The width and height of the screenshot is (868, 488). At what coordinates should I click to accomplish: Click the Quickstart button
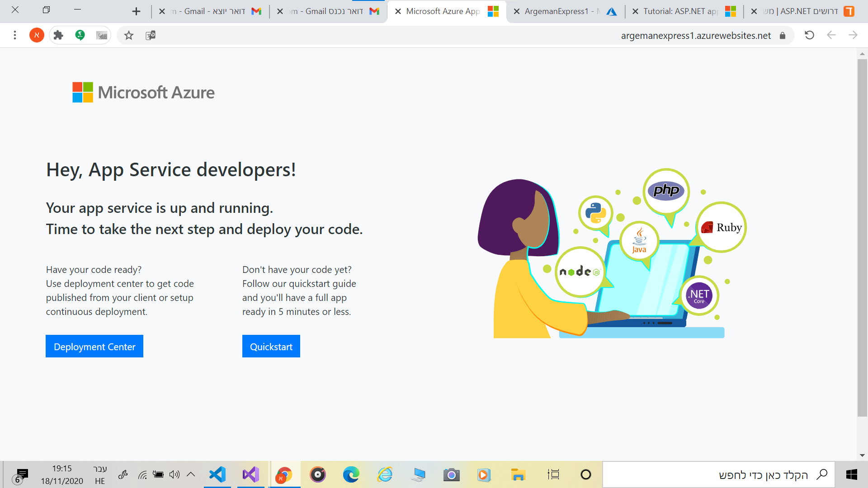click(271, 347)
